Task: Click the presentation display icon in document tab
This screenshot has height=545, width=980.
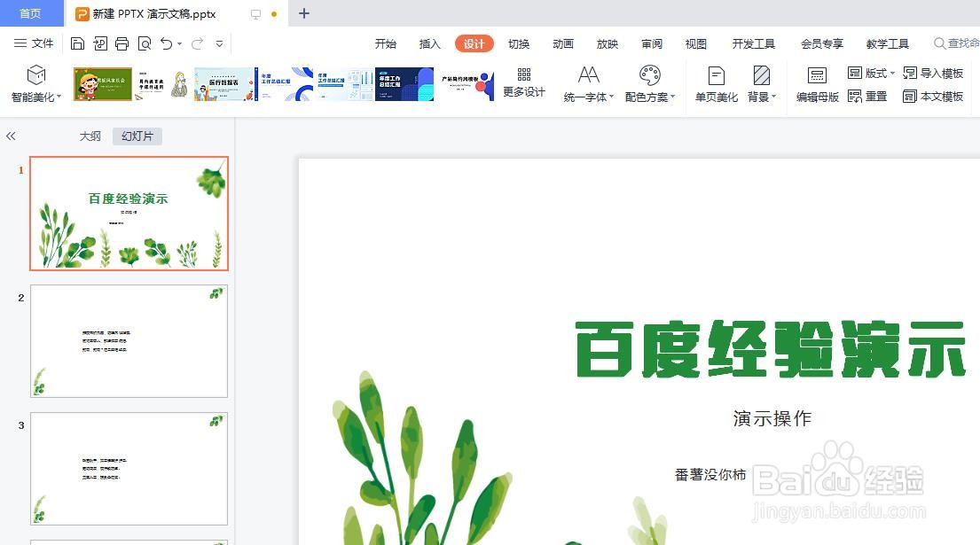Action: tap(255, 13)
